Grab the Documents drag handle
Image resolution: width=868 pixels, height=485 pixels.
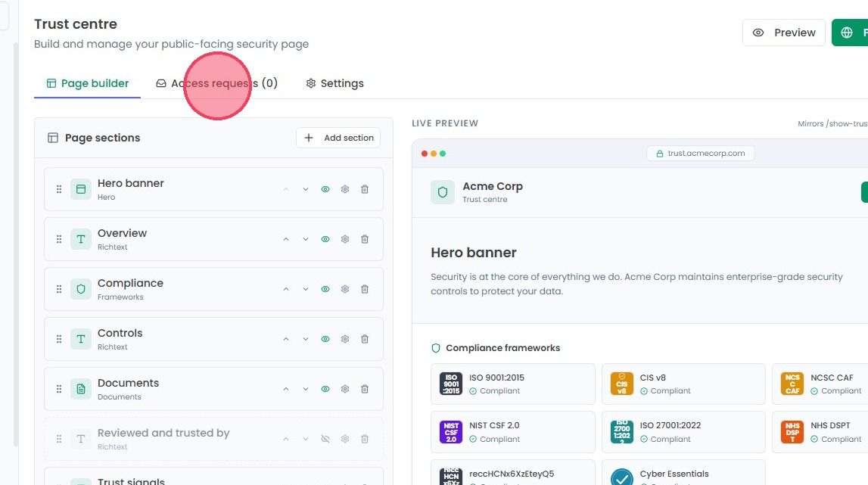point(59,389)
